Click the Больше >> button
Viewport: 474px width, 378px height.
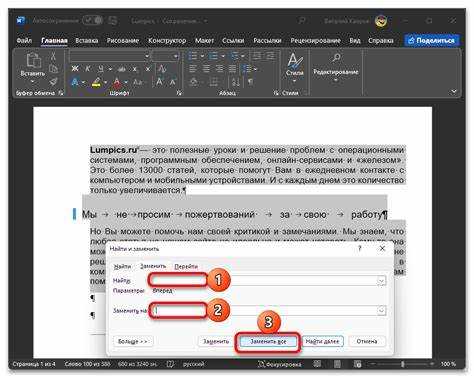pos(132,341)
